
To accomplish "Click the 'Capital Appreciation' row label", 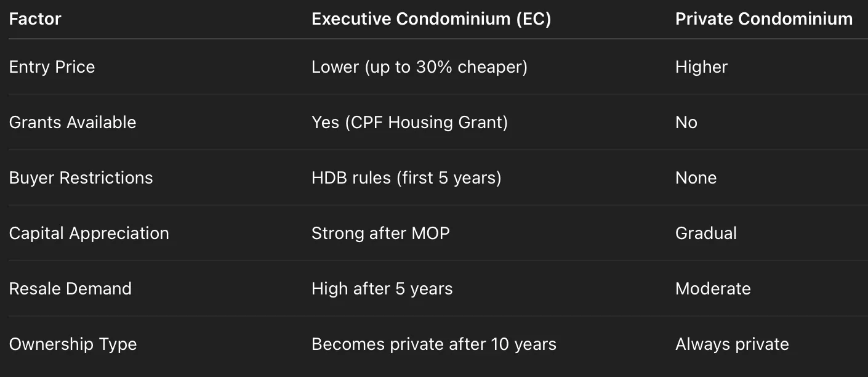I will pyautogui.click(x=89, y=233).
